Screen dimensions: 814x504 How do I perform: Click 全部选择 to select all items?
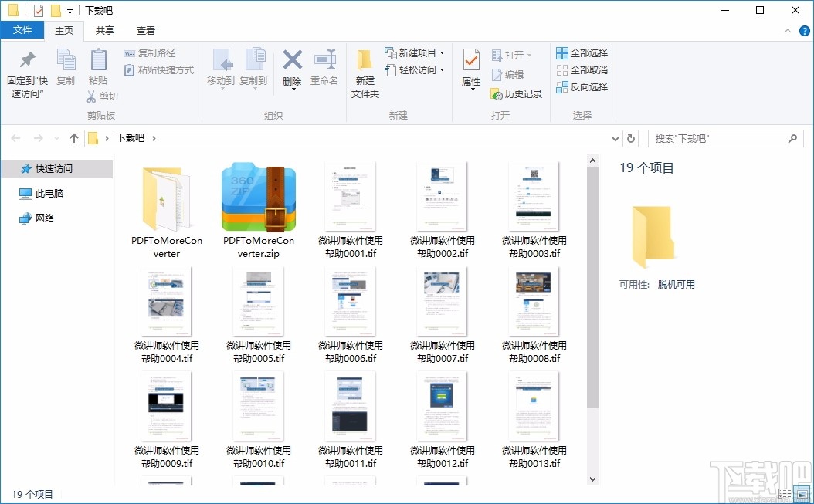click(x=582, y=52)
